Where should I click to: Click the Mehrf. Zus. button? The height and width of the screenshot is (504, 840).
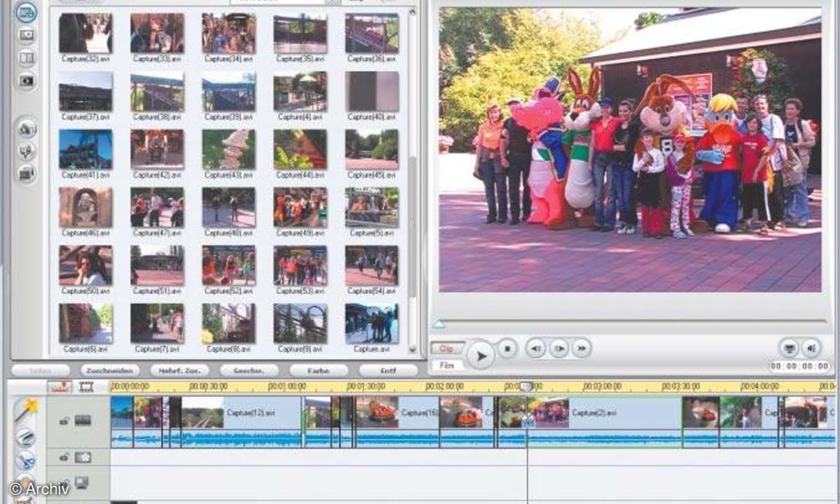[179, 370]
